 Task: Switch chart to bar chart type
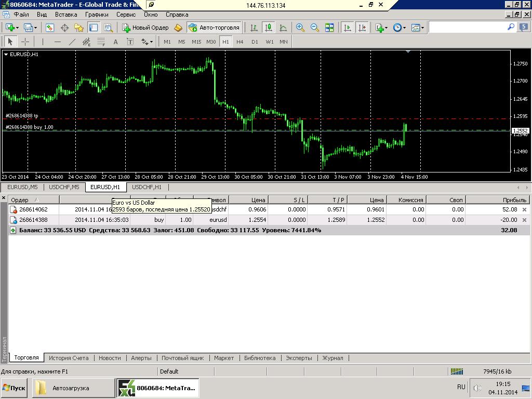tap(254, 28)
